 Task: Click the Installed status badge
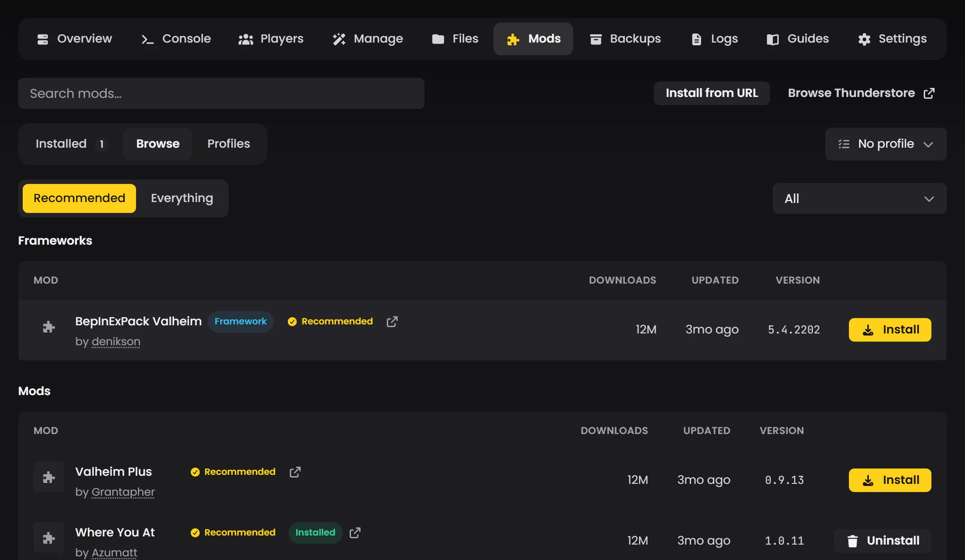click(x=315, y=532)
